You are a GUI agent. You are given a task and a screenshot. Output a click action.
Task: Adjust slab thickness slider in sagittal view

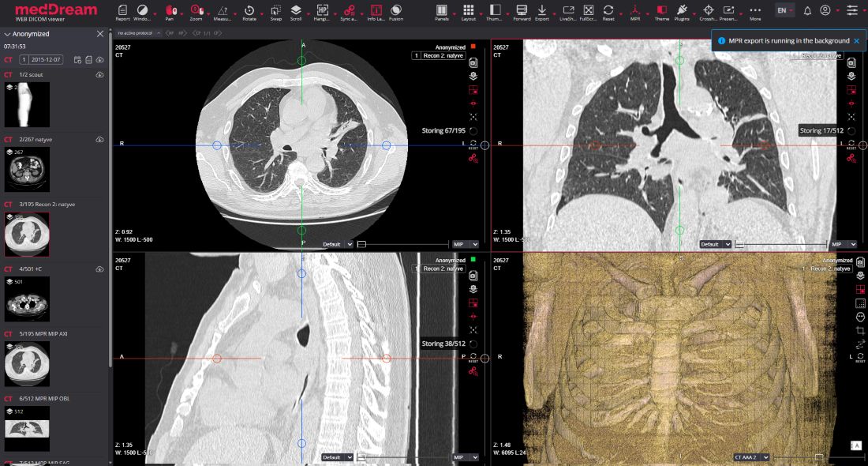click(403, 457)
